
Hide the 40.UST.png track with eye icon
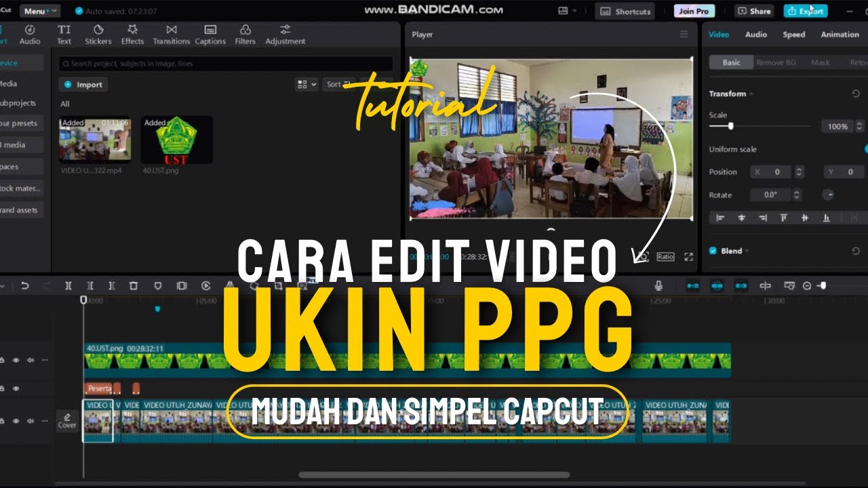tap(16, 361)
